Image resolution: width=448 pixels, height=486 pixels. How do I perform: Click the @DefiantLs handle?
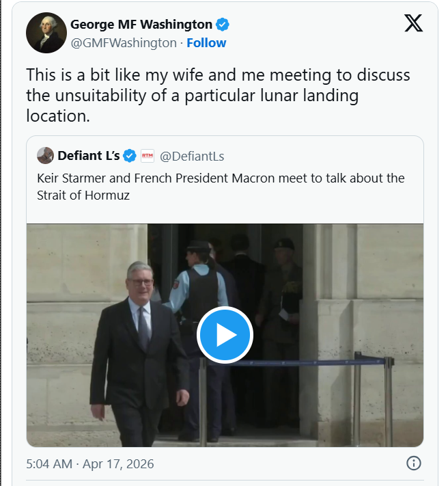pyautogui.click(x=192, y=157)
